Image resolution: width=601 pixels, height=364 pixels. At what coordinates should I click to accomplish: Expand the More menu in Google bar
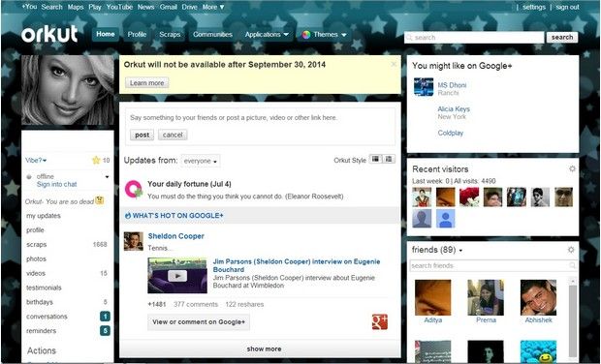coord(213,7)
